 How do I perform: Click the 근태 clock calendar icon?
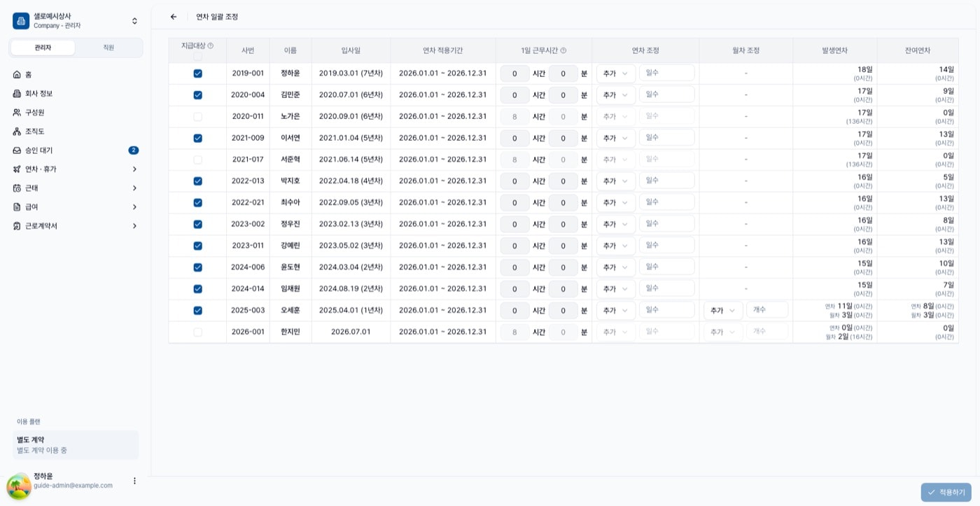tap(17, 188)
